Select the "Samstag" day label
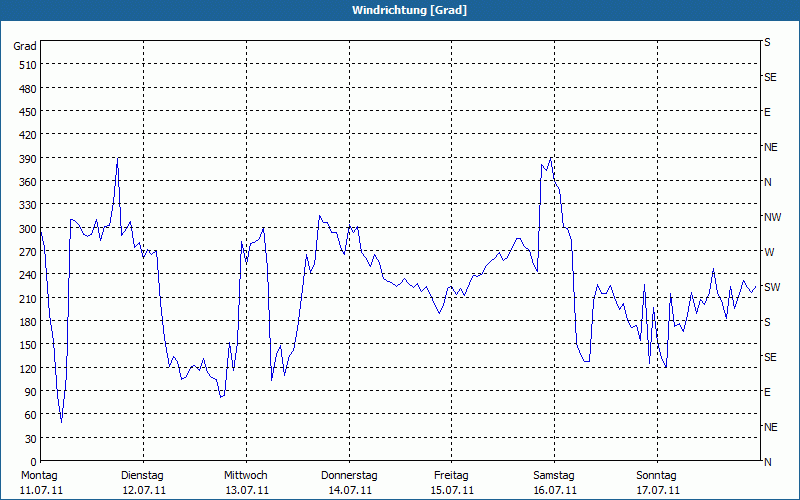Screen dimensions: 800x500 [x=554, y=476]
